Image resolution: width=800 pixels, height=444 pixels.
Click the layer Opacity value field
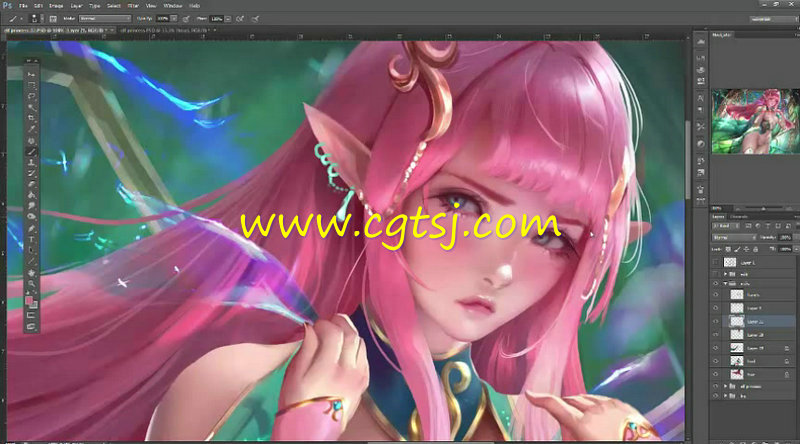tap(785, 237)
